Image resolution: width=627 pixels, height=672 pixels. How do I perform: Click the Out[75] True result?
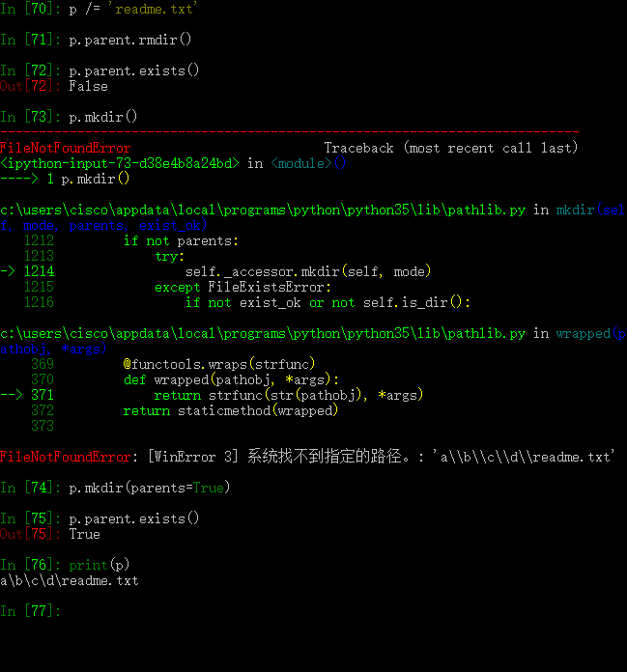click(x=84, y=534)
